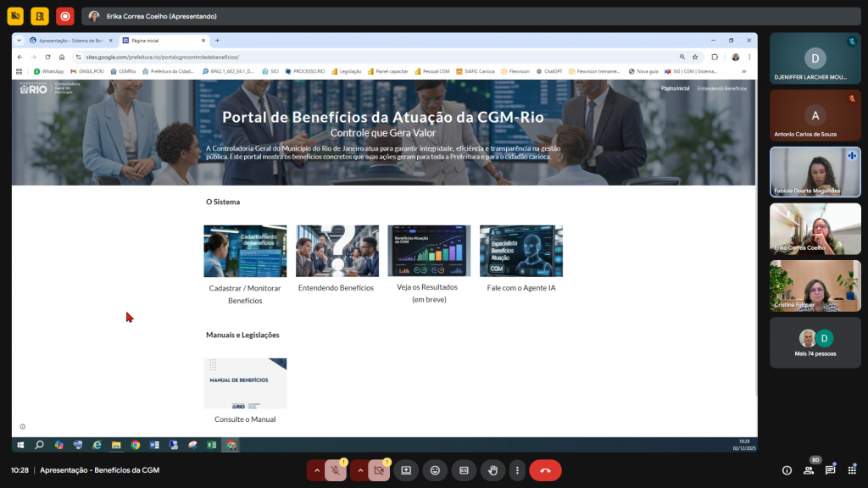Open the meeting chat panel
Screen dimensions: 868x488
(x=830, y=470)
